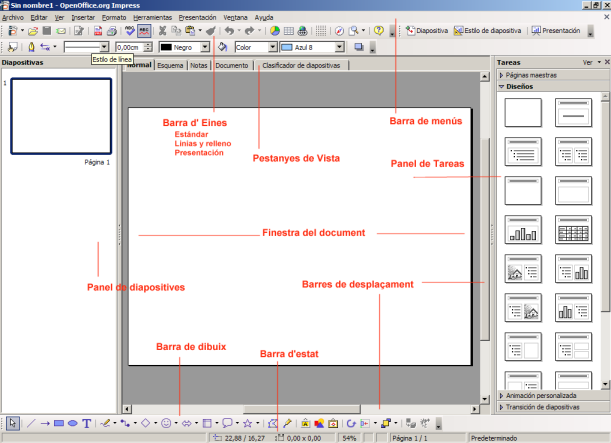Click the smiley Symbol Shapes tool

(166, 423)
